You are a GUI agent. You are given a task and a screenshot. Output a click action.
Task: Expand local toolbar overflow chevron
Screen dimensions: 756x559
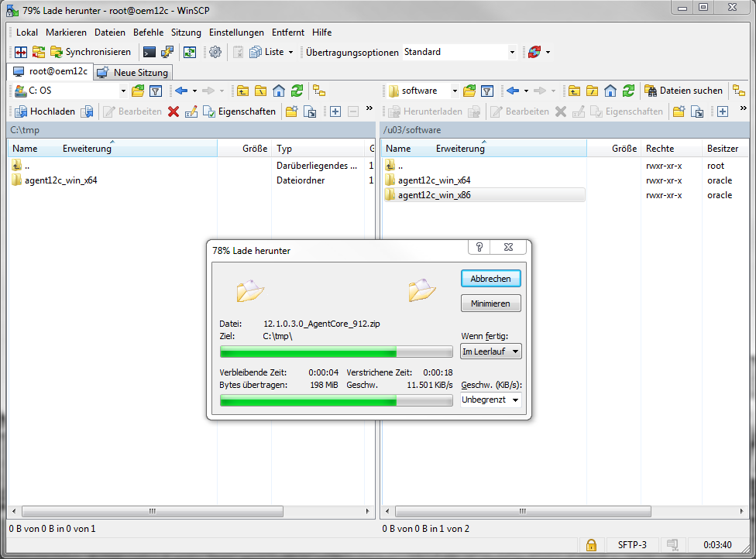pos(369,108)
